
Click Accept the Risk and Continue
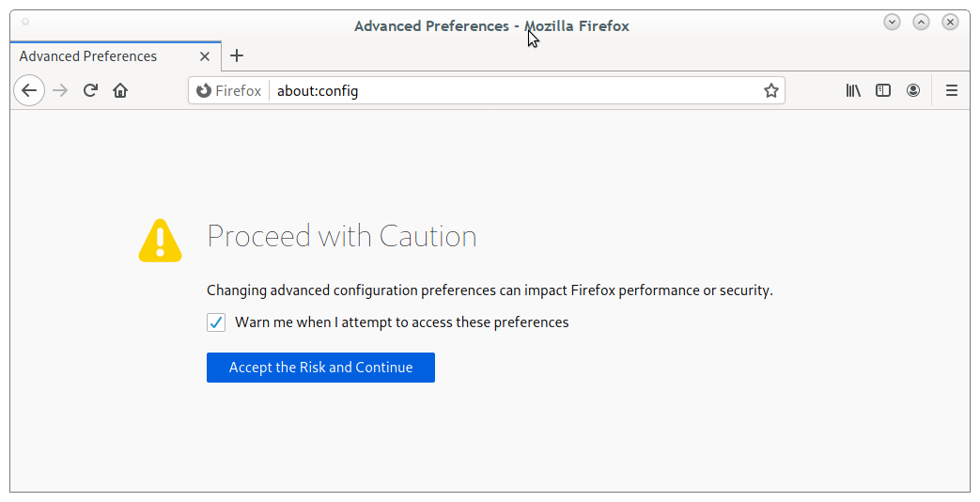[320, 368]
